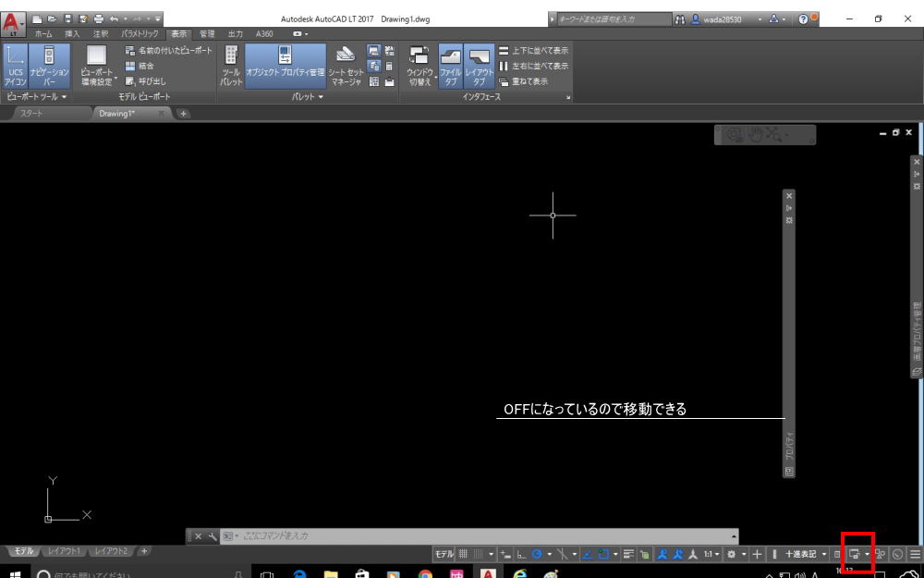924x578 pixels.
Task: Expand the ビューポートツール panel
Action: pyautogui.click(x=36, y=97)
